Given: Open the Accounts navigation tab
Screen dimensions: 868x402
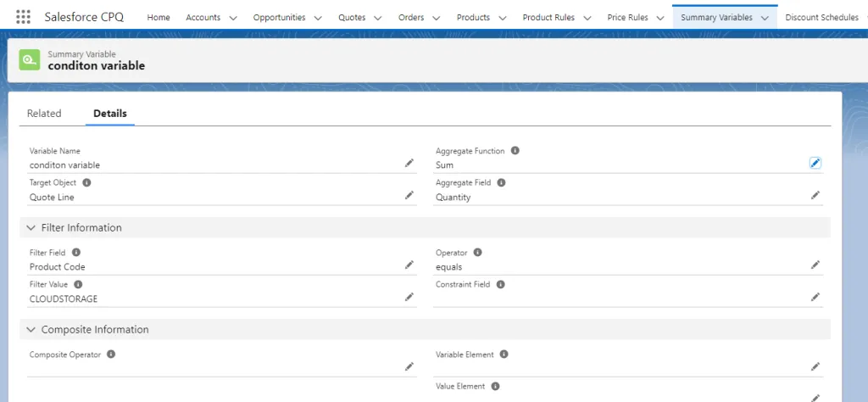Looking at the screenshot, I should point(203,17).
